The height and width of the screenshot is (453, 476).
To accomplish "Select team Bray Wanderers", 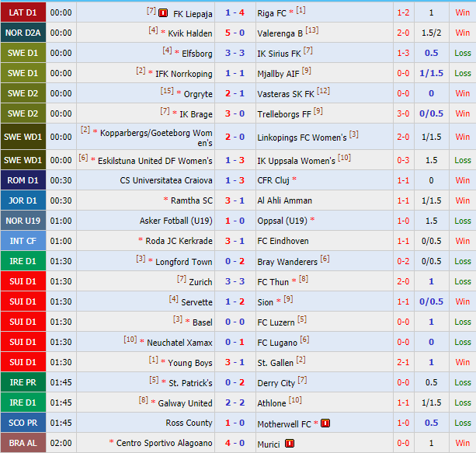I will [287, 262].
